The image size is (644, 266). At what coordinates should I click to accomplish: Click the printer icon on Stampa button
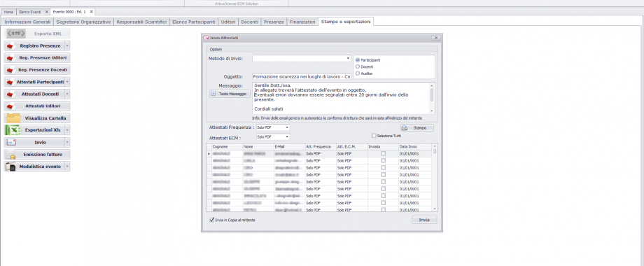pyautogui.click(x=405, y=128)
